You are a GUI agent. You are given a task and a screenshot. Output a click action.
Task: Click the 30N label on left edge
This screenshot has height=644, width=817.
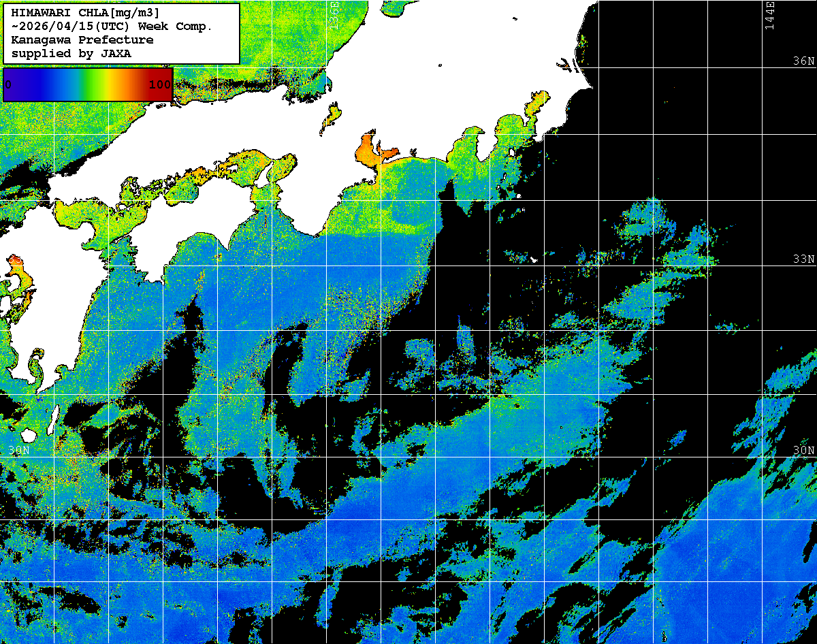[x=20, y=451]
